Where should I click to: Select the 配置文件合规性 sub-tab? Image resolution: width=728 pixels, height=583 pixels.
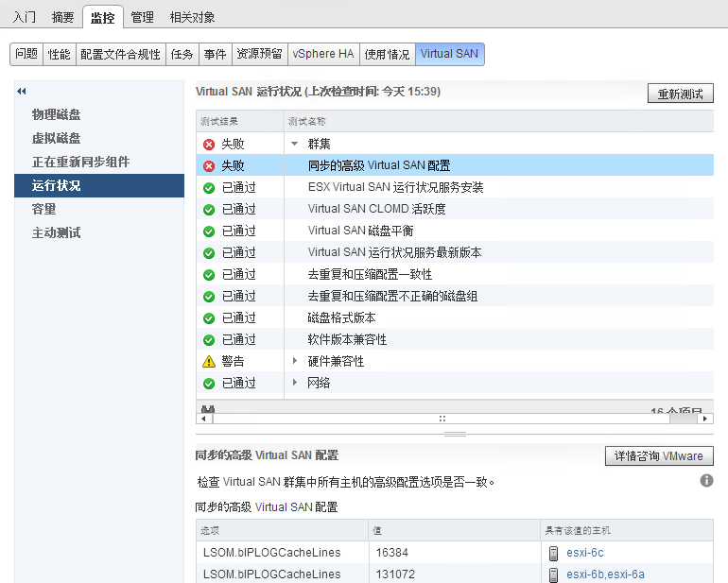[x=121, y=54]
